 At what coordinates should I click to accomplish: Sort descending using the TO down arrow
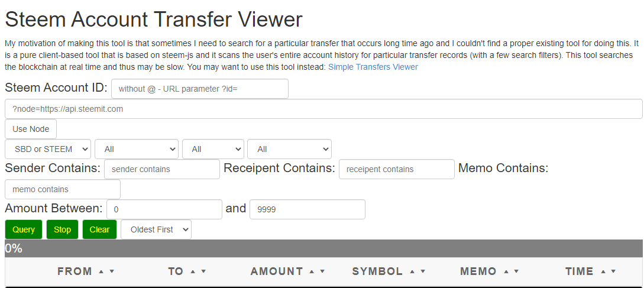coord(203,271)
